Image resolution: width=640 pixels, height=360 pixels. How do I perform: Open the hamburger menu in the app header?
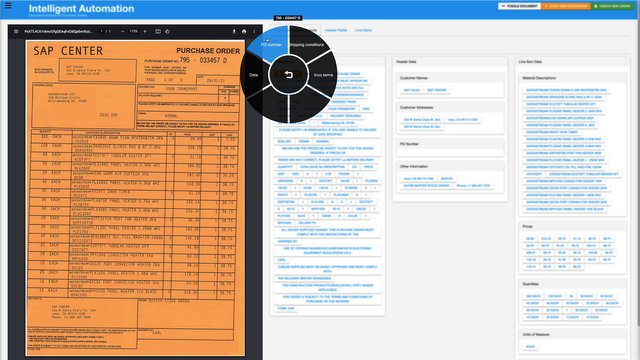click(x=8, y=6)
